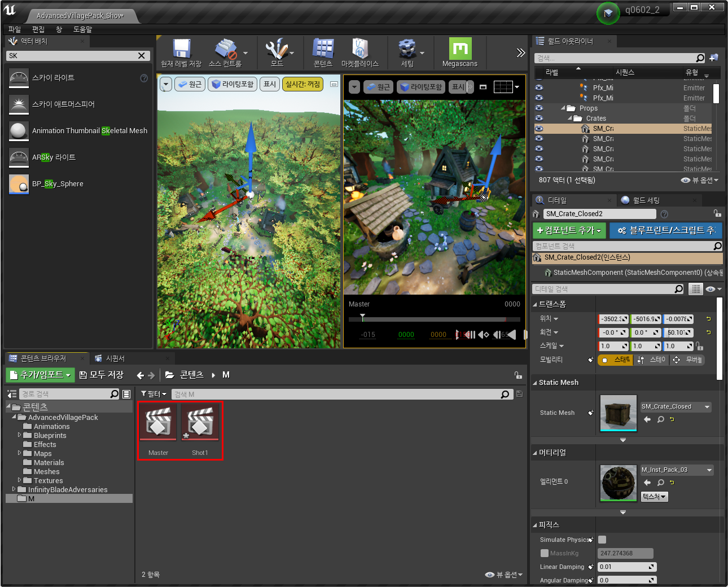Toggle the scale ratio lock

[700, 346]
